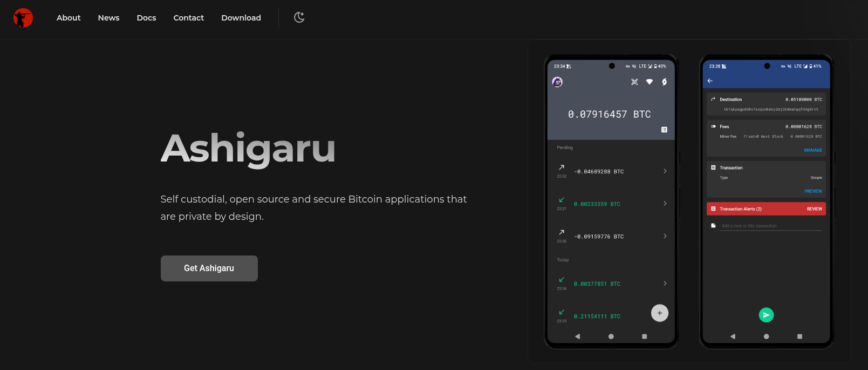The image size is (868, 370).
Task: Toggle the dark mode moon icon
Action: pyautogui.click(x=299, y=17)
